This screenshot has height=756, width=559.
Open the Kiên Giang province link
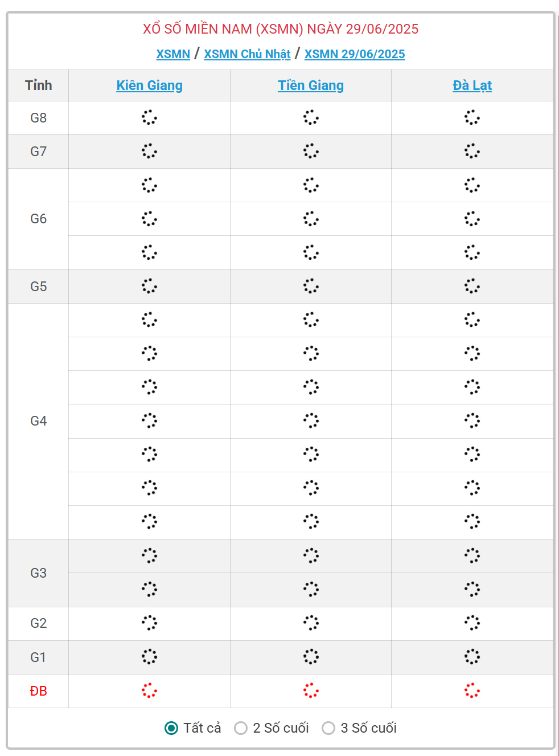point(149,85)
